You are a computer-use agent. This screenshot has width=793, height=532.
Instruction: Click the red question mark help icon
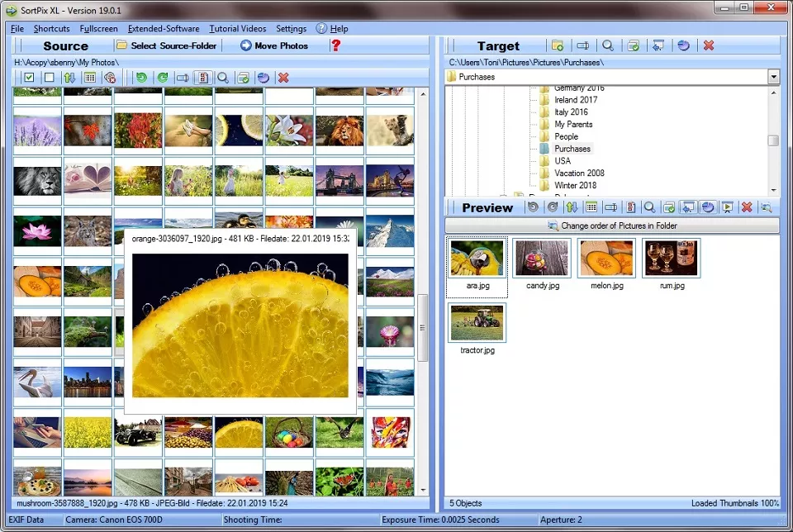point(335,45)
